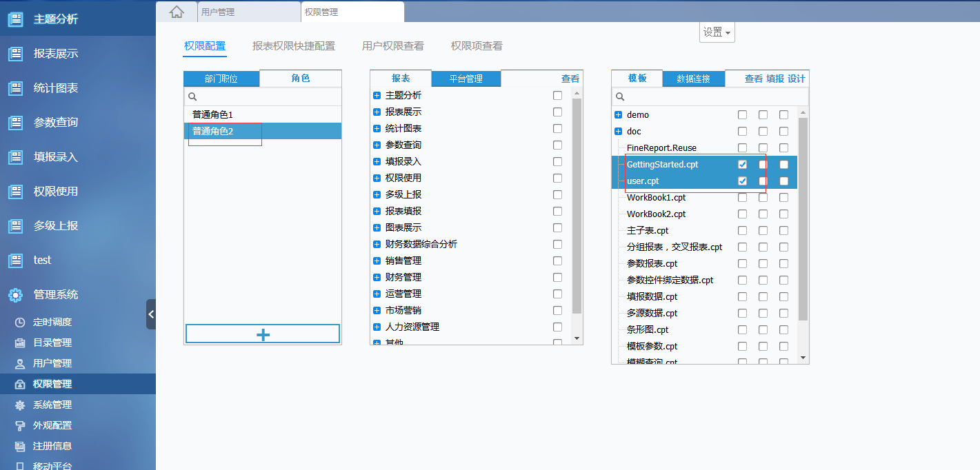Expand the 统计图表 tree node
980x470 pixels.
click(x=377, y=128)
